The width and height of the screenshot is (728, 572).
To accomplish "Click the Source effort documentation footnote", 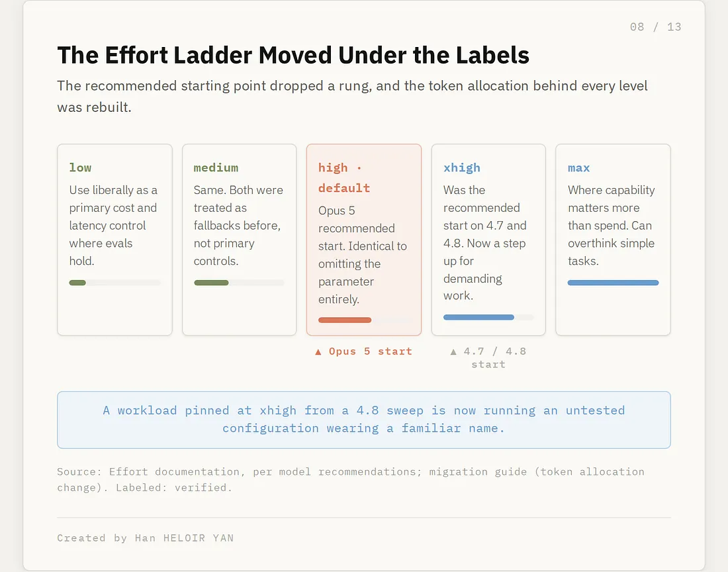I will coord(351,479).
